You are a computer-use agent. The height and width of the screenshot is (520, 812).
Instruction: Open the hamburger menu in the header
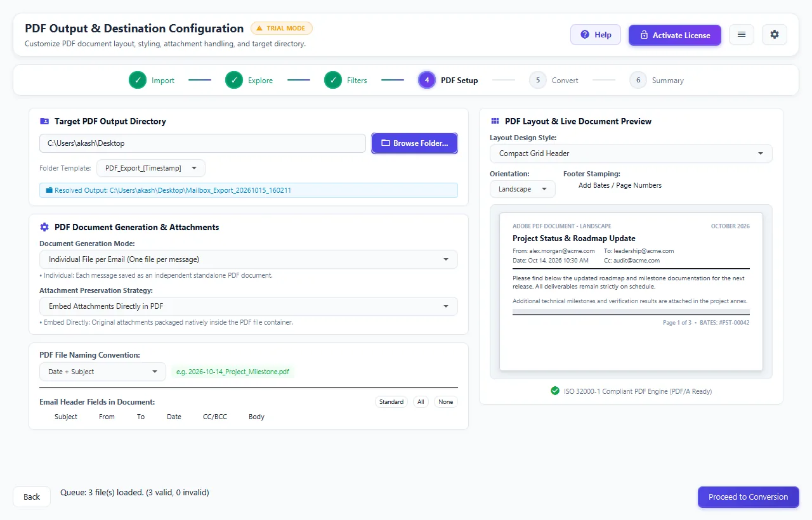742,35
